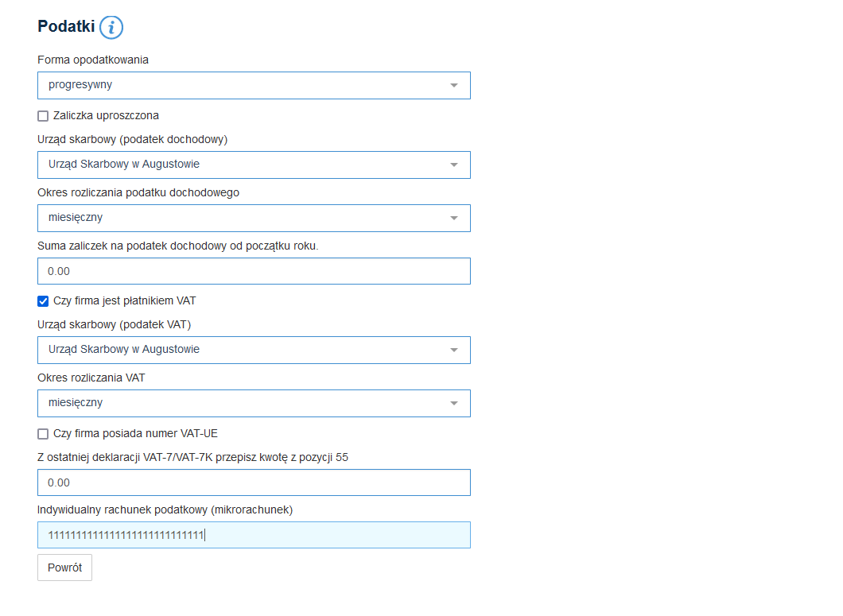Click the arrow icon of the income tax office selector
The image size is (843, 616).
pos(454,165)
